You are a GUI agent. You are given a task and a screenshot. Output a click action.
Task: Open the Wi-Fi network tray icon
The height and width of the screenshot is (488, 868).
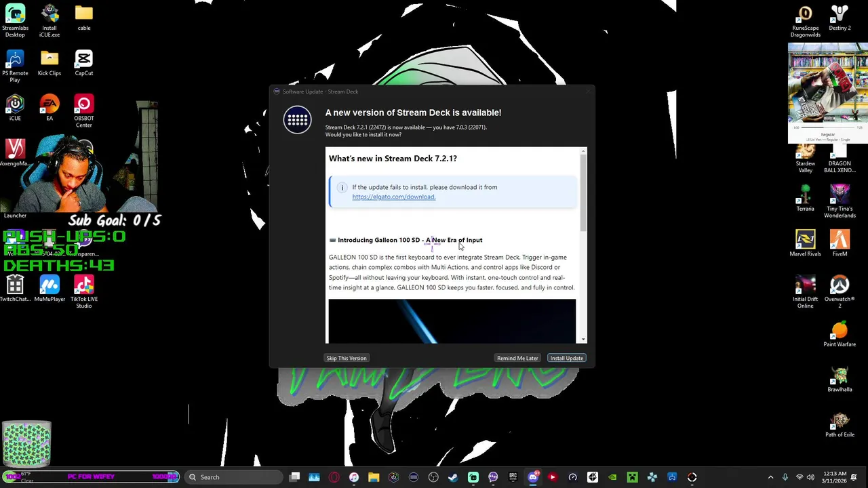pos(800,477)
